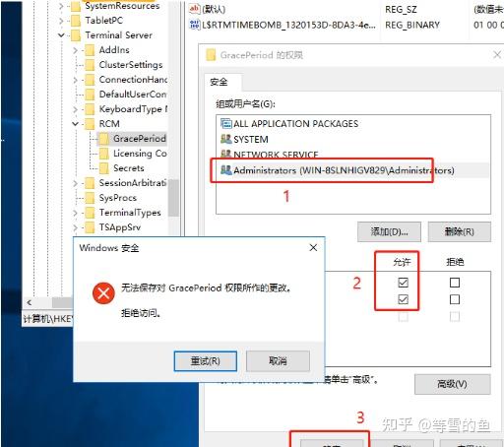Toggle the first 允许 checkbox
Screen dimensions: 504x447
(x=403, y=283)
